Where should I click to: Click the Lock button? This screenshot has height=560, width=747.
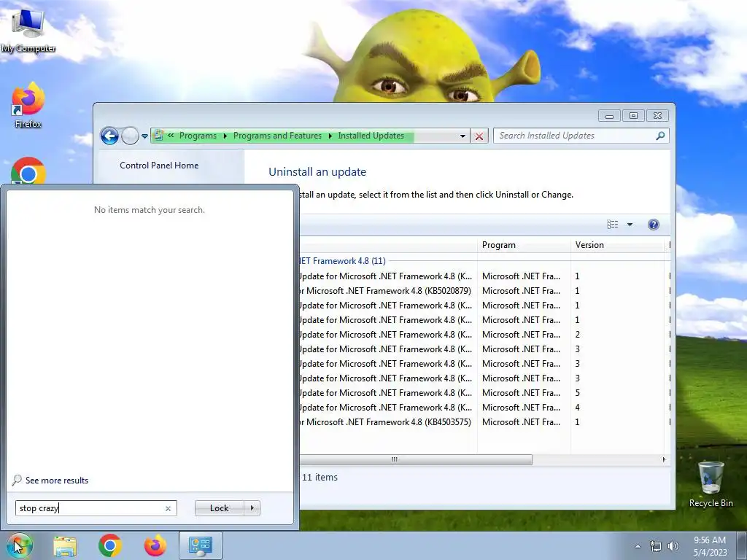(219, 508)
